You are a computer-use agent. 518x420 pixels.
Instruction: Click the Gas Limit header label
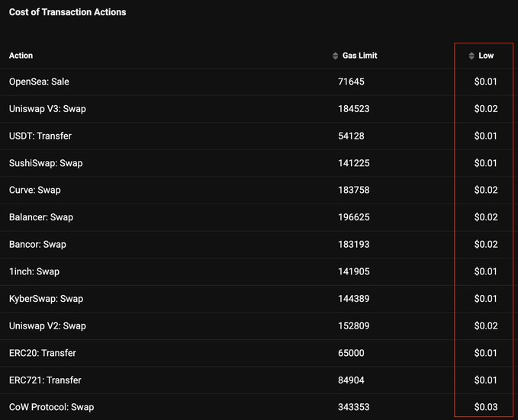pos(359,56)
